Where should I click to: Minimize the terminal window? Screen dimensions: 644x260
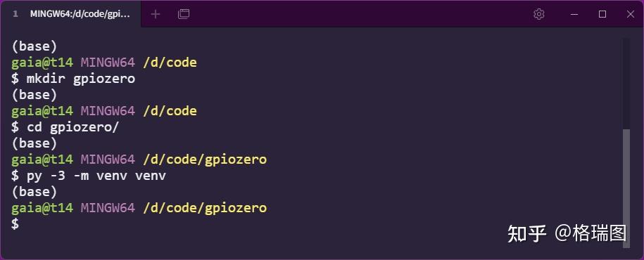574,14
